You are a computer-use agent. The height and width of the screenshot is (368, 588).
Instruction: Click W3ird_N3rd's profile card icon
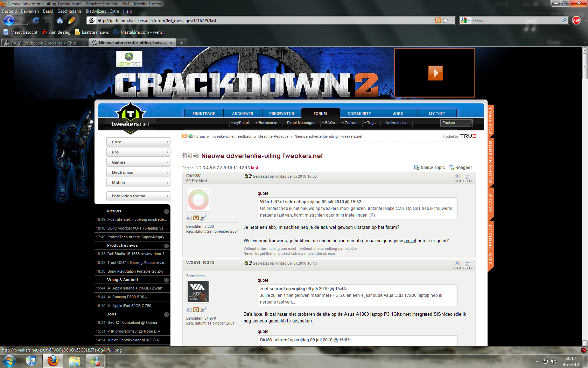189,310
